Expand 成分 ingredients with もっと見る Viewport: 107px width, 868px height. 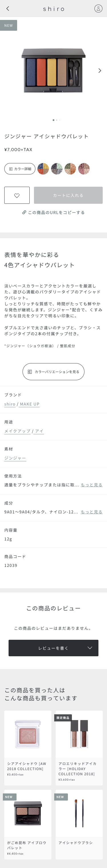(92, 512)
